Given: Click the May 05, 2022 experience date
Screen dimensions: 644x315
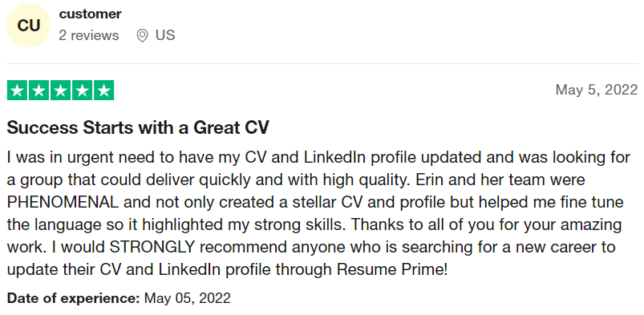Looking at the screenshot, I should (x=188, y=298).
